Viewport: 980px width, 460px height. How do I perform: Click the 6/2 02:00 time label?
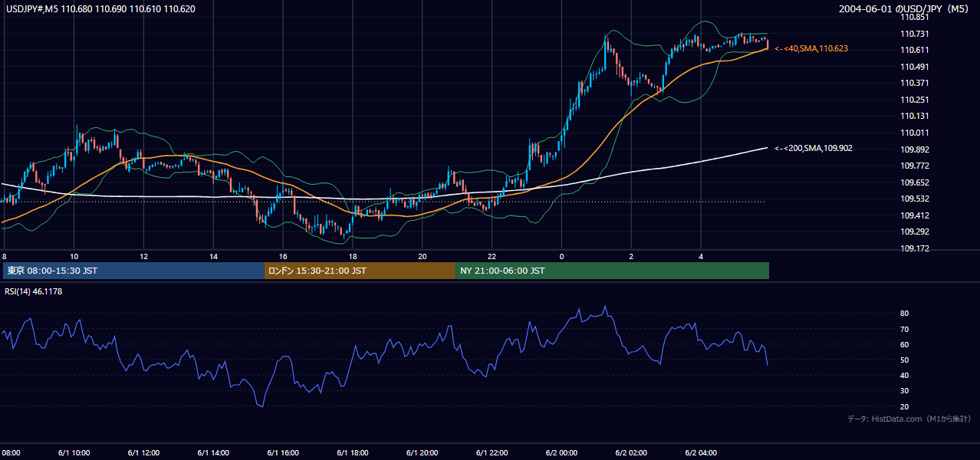[x=631, y=452]
